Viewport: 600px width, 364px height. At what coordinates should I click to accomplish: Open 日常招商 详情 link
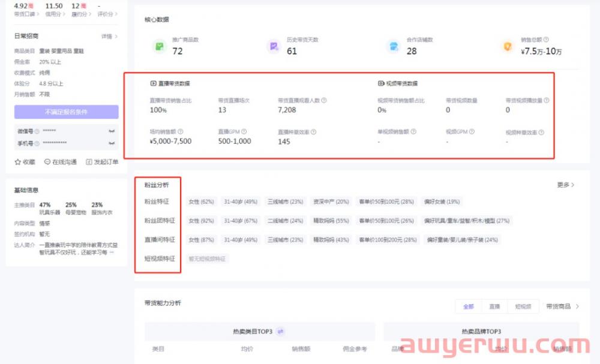(x=109, y=37)
